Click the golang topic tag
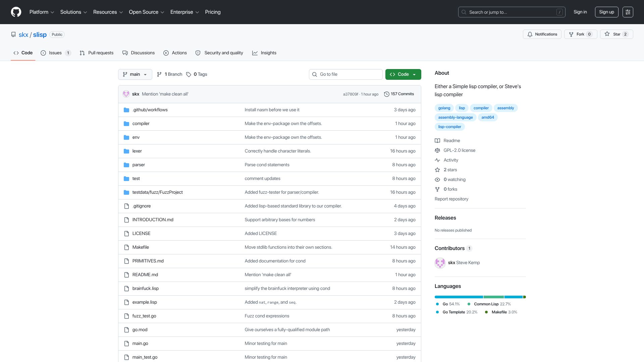 pos(444,108)
